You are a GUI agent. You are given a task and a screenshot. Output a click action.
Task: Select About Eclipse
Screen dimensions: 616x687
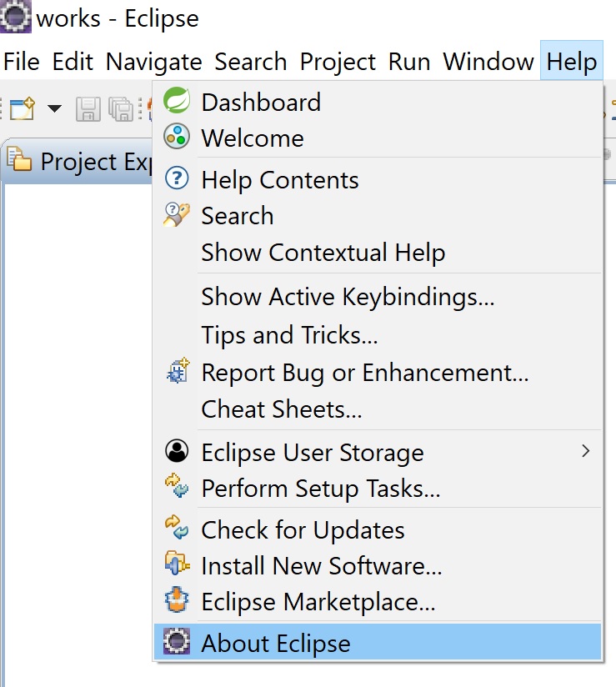coord(378,643)
